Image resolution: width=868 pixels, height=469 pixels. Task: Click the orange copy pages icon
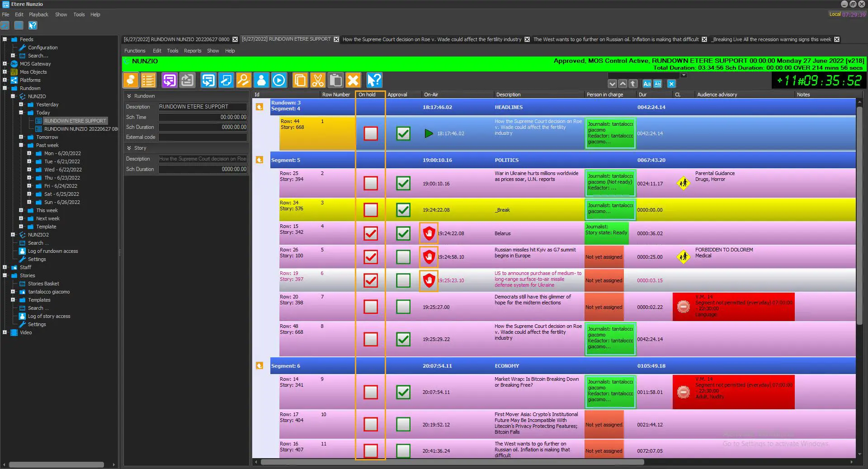(299, 81)
